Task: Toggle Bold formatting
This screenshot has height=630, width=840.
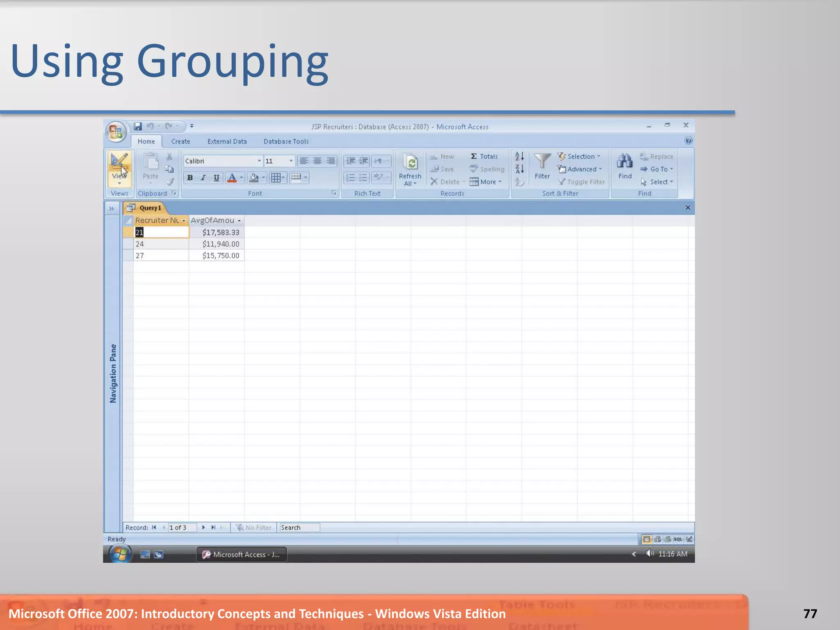Action: [x=190, y=178]
